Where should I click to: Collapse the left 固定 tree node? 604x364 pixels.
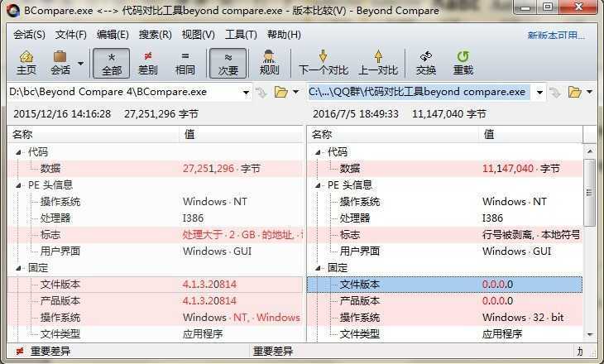pos(18,268)
